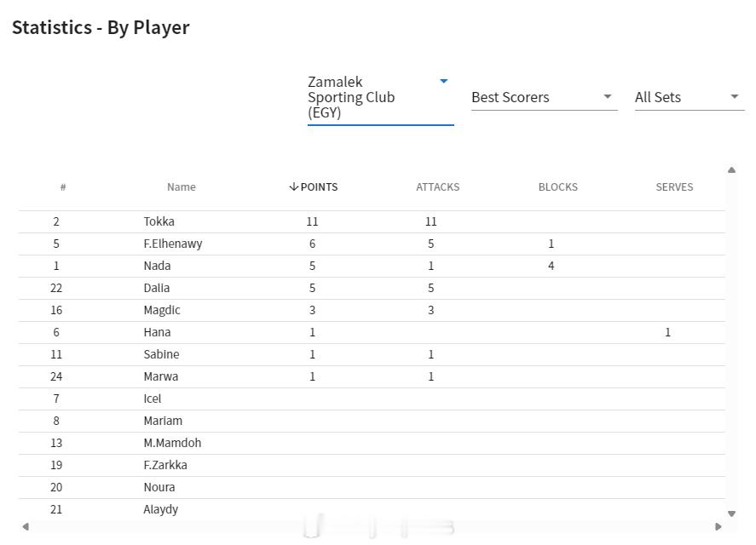Click the Name column header
The width and height of the screenshot is (756, 545).
[x=181, y=187]
